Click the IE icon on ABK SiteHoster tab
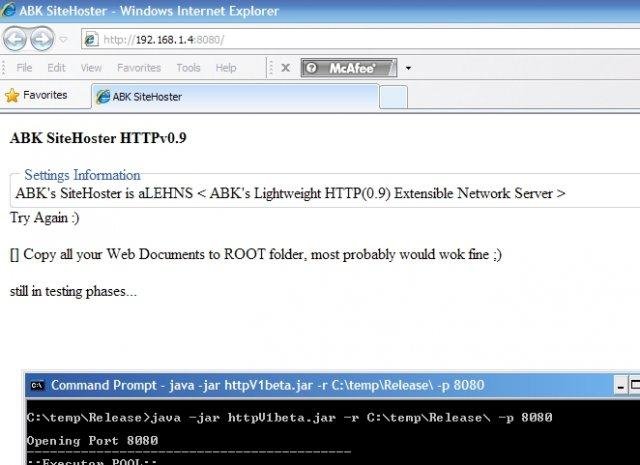 point(103,97)
